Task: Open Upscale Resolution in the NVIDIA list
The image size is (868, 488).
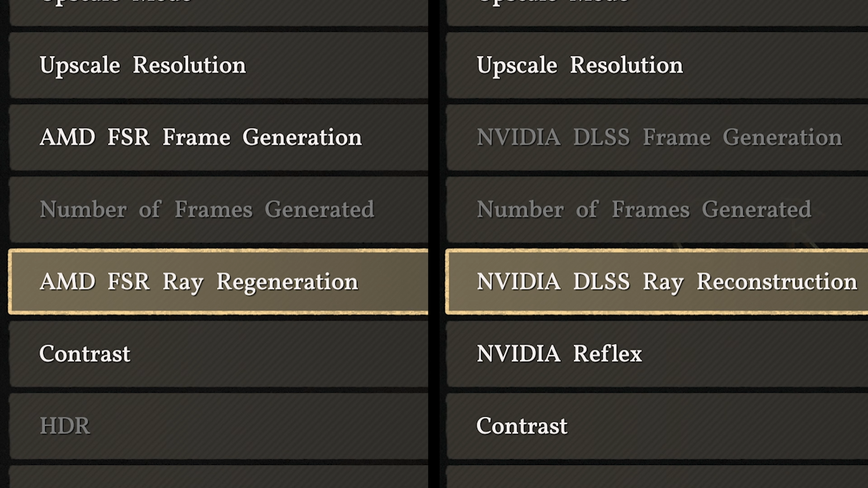Action: coord(580,66)
